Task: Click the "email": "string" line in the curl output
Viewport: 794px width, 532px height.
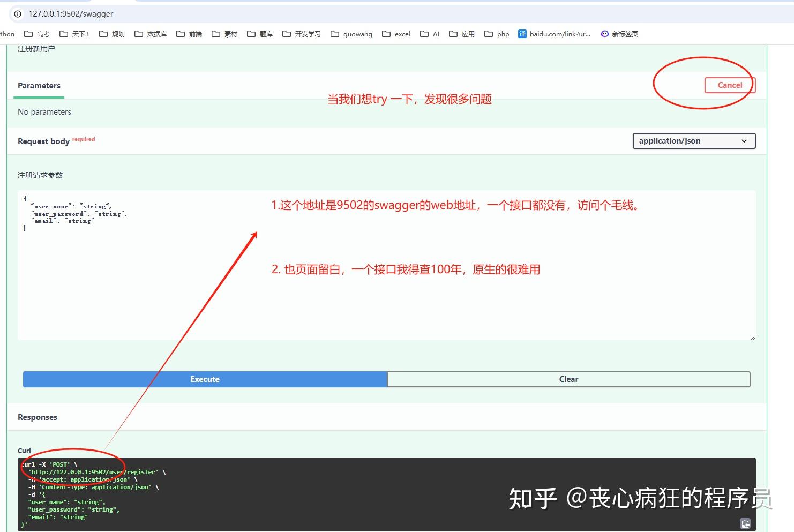Action: coord(58,517)
